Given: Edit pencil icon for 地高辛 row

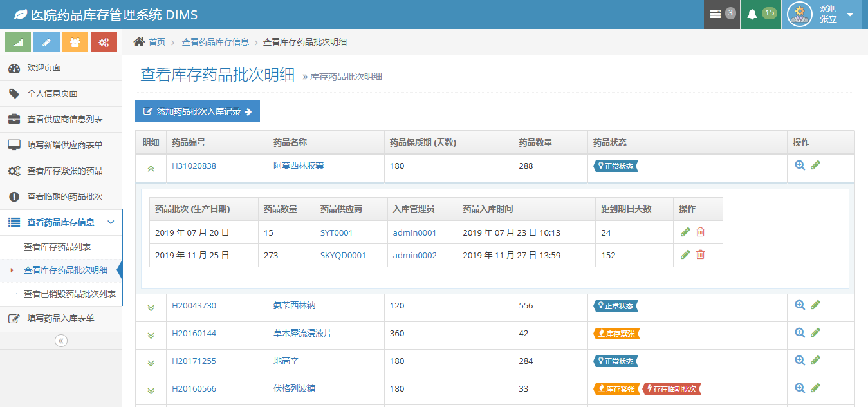Looking at the screenshot, I should 815,360.
